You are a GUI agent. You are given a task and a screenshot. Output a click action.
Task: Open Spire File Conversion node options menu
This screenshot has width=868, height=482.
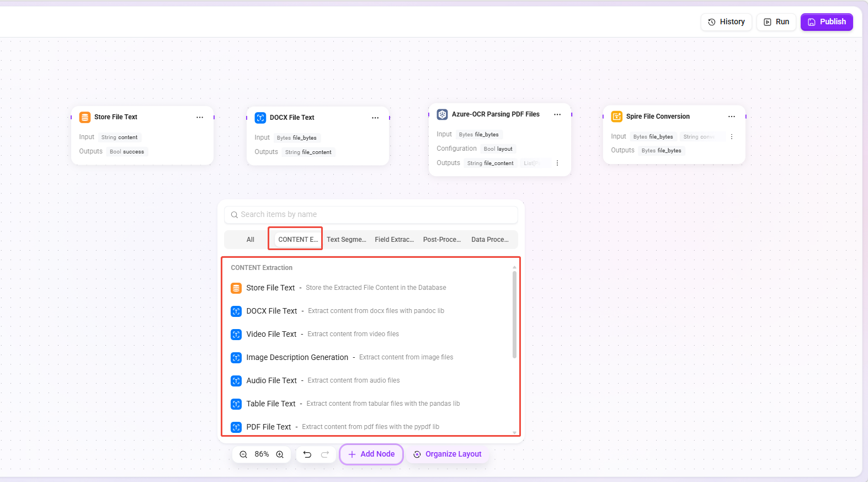(x=732, y=116)
